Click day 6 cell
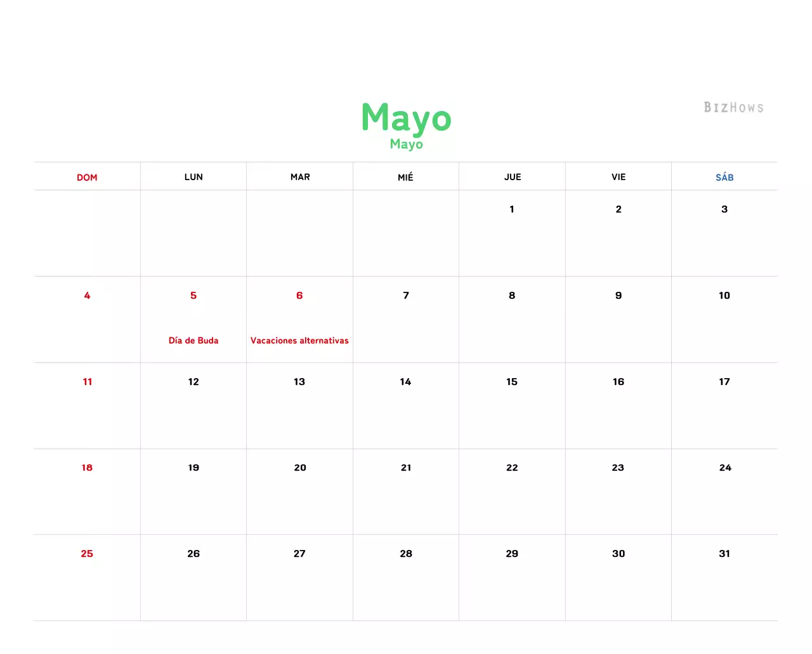 coord(299,295)
